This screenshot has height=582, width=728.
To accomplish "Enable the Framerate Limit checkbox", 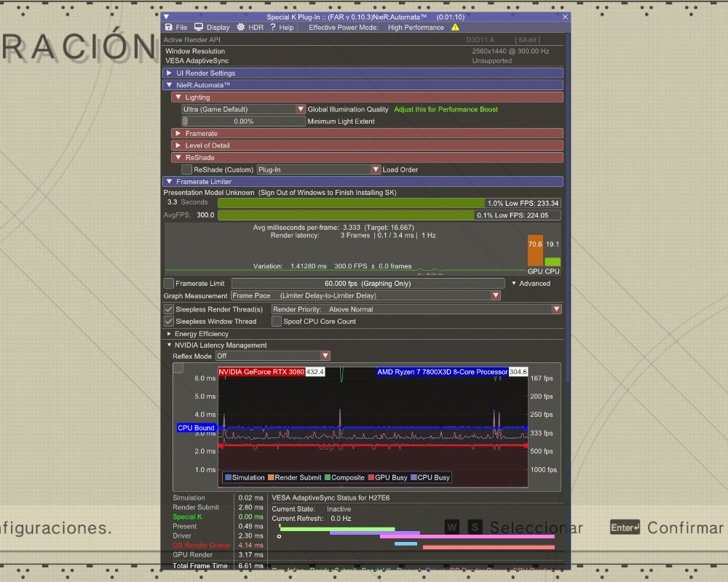I will click(169, 283).
